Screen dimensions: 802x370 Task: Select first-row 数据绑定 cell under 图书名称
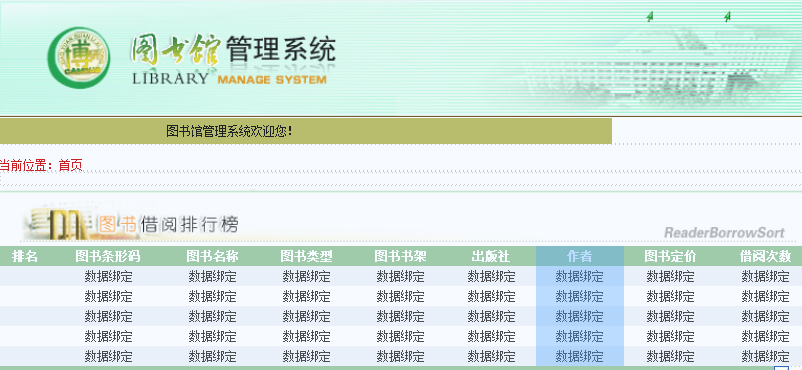pos(212,276)
